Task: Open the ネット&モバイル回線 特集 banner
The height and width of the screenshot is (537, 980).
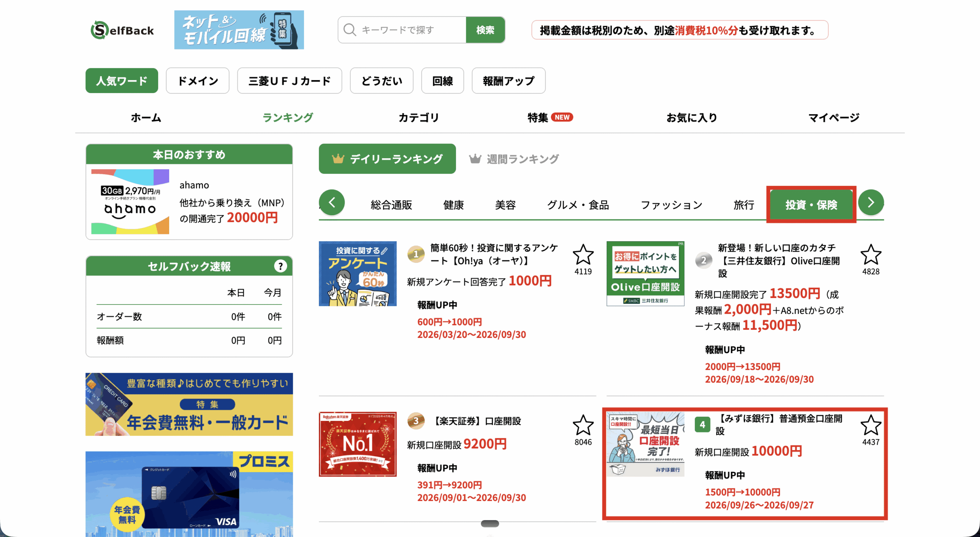Action: coord(239,30)
